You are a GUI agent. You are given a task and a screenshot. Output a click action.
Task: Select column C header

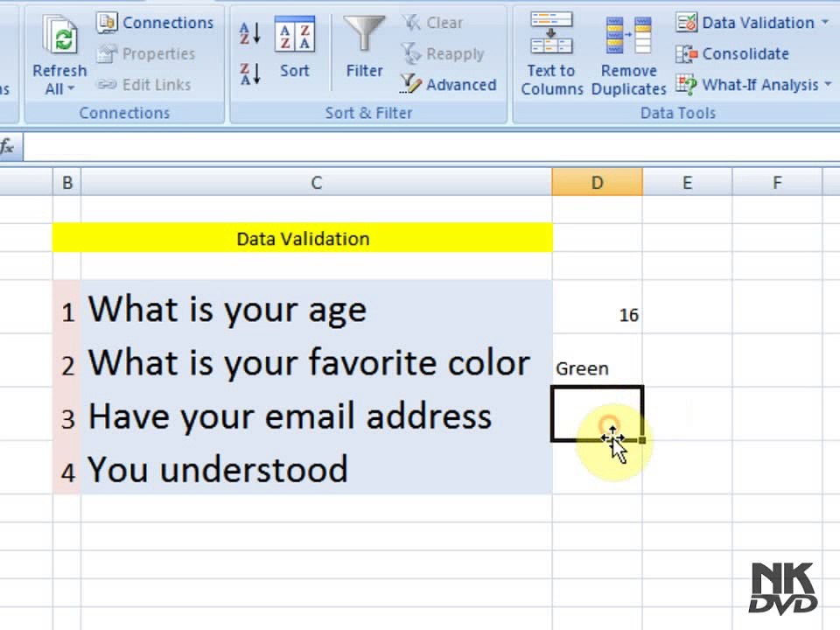(317, 183)
